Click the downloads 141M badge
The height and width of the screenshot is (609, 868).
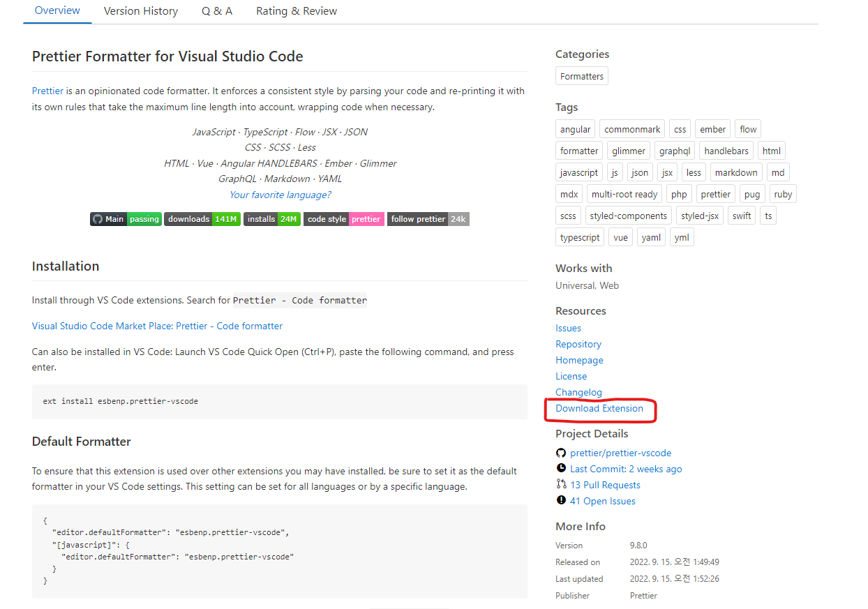tap(202, 218)
